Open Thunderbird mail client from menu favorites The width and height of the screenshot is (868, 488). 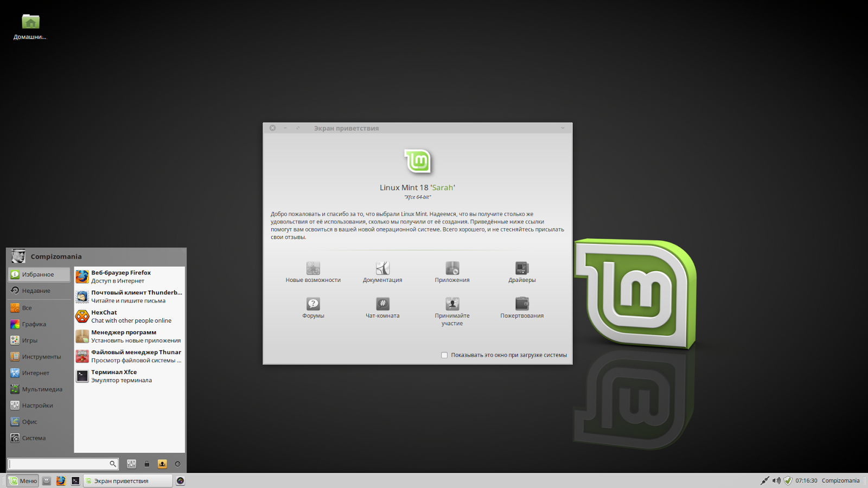pos(129,297)
